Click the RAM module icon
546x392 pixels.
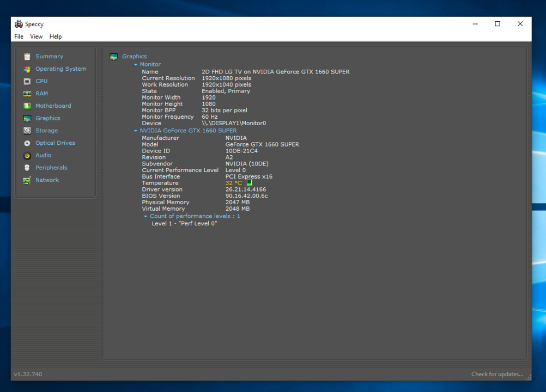pyautogui.click(x=27, y=94)
